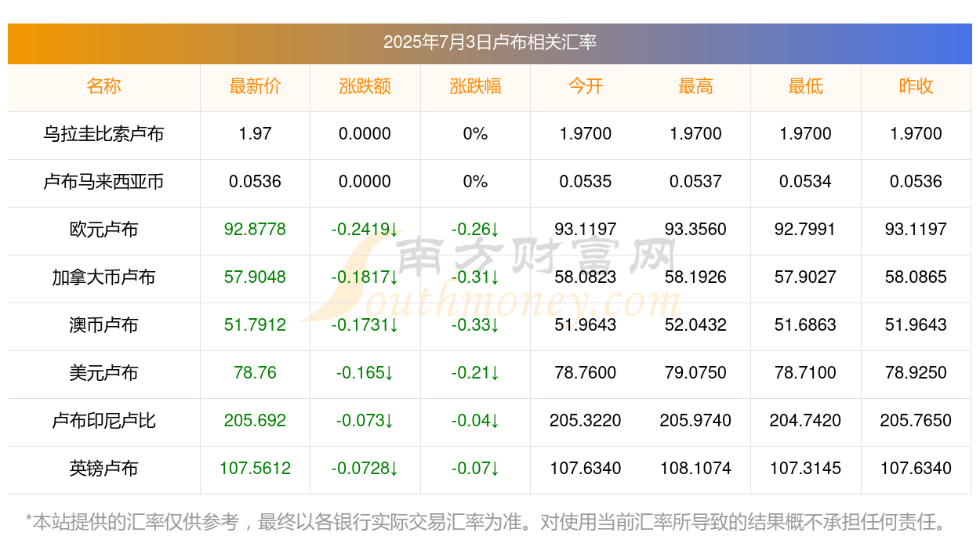The height and width of the screenshot is (547, 980).
Task: Select low value 78.7100 for 美元卢布
Action: (806, 373)
